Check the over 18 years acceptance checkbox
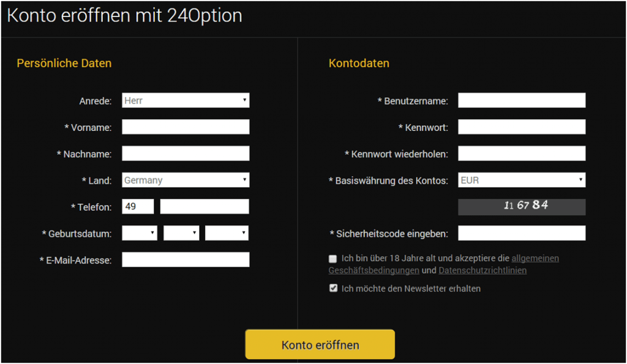Image resolution: width=627 pixels, height=364 pixels. pyautogui.click(x=332, y=259)
